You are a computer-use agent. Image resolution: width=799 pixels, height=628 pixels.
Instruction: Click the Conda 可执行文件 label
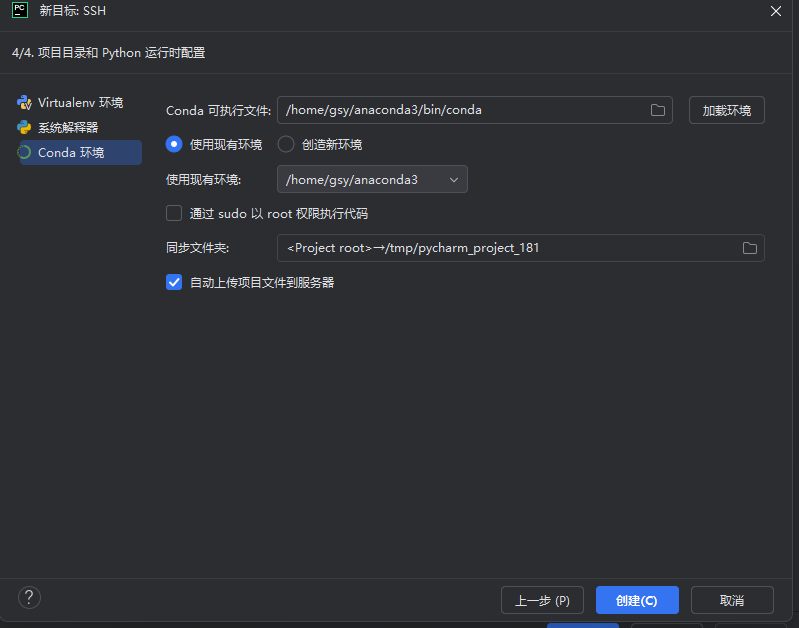pos(218,111)
